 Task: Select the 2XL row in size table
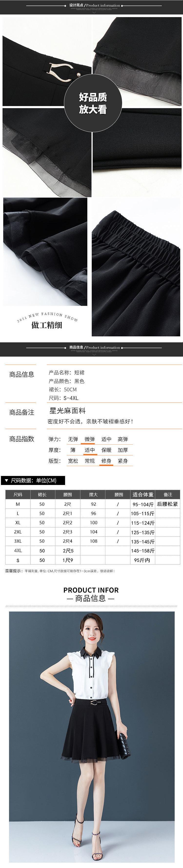18,532
